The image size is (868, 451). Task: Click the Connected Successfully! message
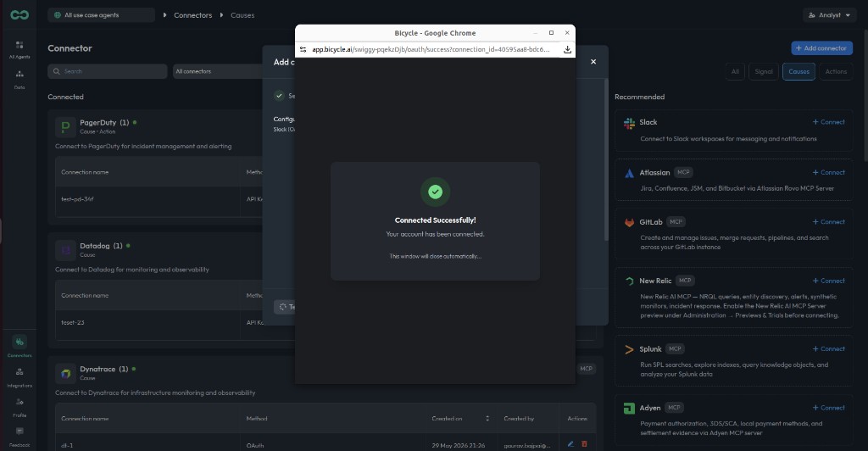pos(435,220)
